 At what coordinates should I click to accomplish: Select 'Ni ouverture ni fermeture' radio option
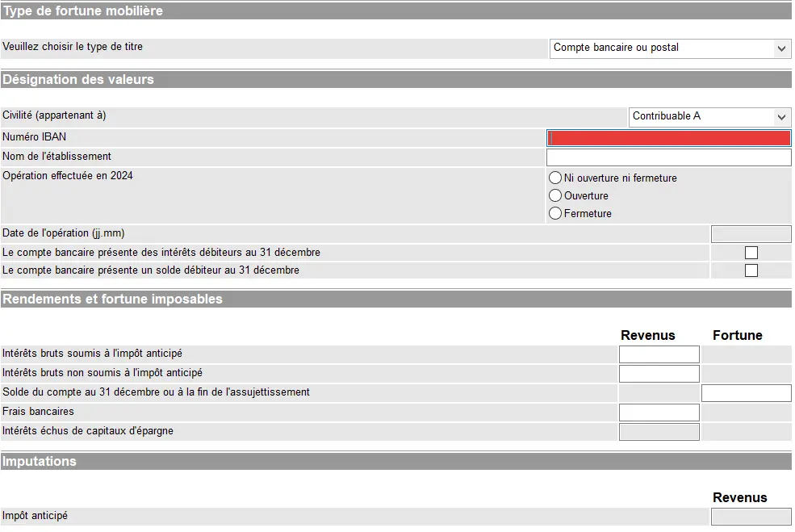click(x=555, y=178)
